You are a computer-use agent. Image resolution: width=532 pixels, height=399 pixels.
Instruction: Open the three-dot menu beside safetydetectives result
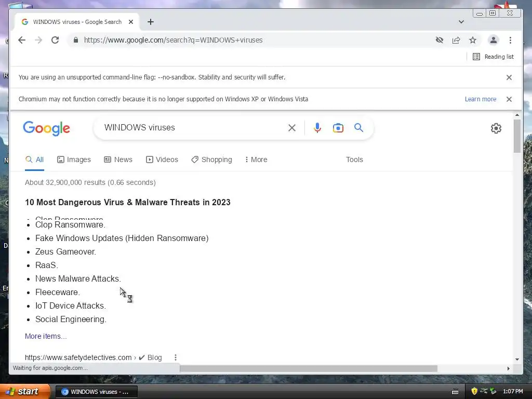(x=176, y=357)
